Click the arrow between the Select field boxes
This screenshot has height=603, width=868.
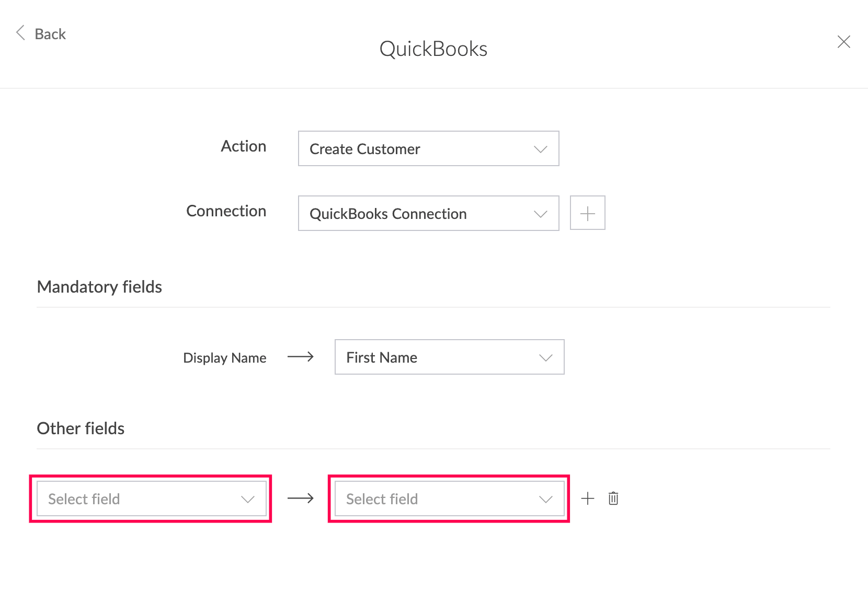(x=301, y=498)
